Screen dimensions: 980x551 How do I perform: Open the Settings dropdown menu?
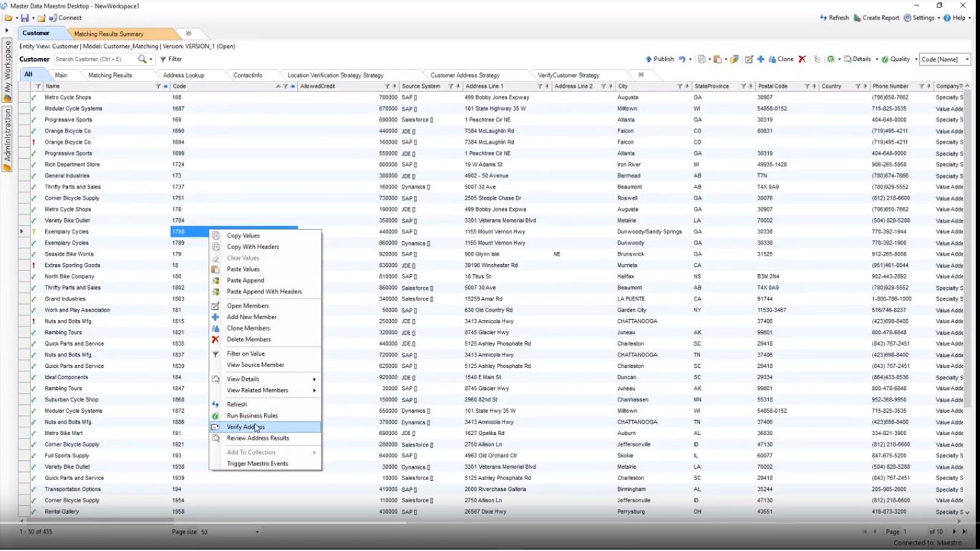coord(922,18)
